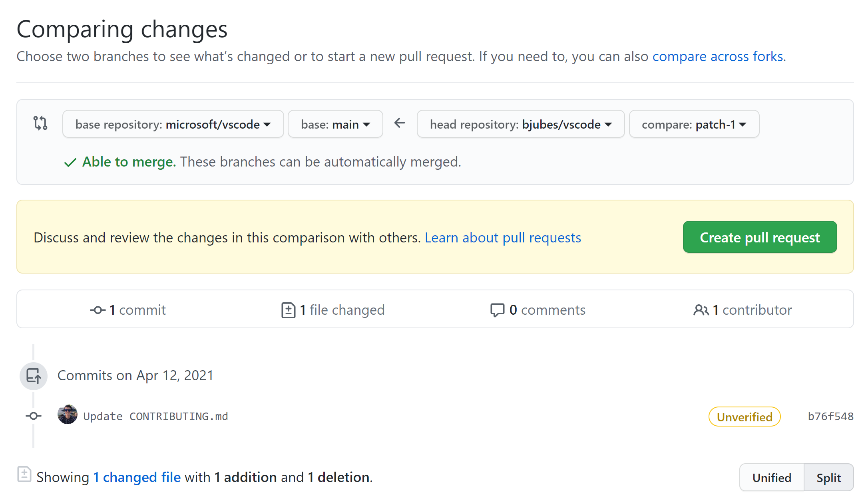Click the author avatar for Update CONTRIBUTING.md
This screenshot has width=868, height=504.
pyautogui.click(x=68, y=414)
